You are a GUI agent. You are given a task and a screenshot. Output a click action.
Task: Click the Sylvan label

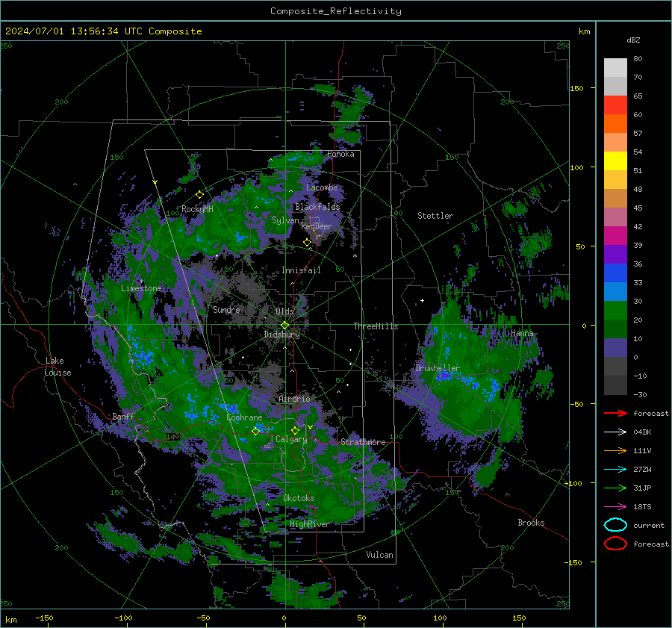tap(285, 220)
